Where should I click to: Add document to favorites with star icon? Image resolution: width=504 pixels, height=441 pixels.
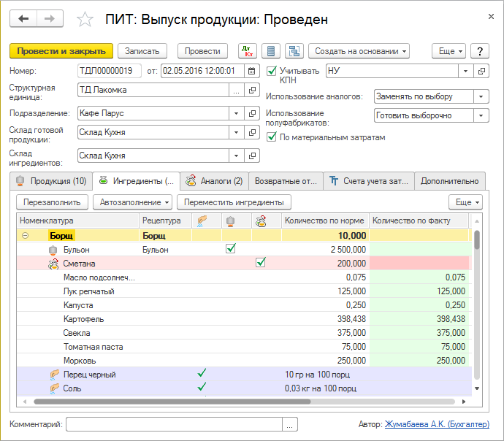click(85, 20)
